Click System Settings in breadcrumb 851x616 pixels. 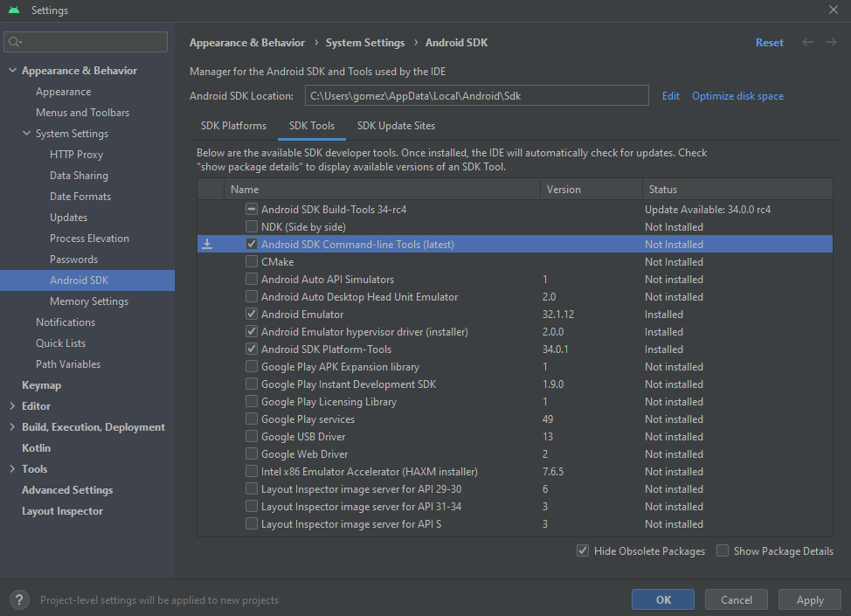point(364,42)
